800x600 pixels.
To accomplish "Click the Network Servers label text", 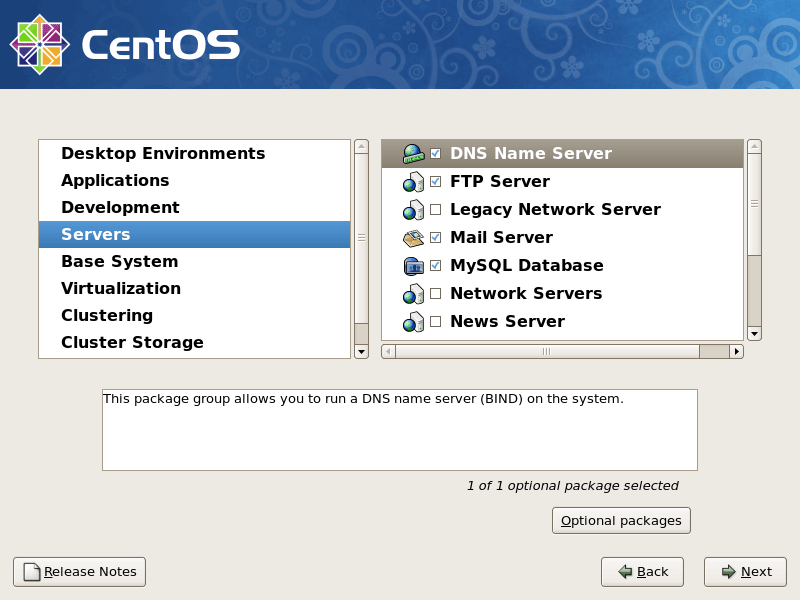I will (x=526, y=294).
